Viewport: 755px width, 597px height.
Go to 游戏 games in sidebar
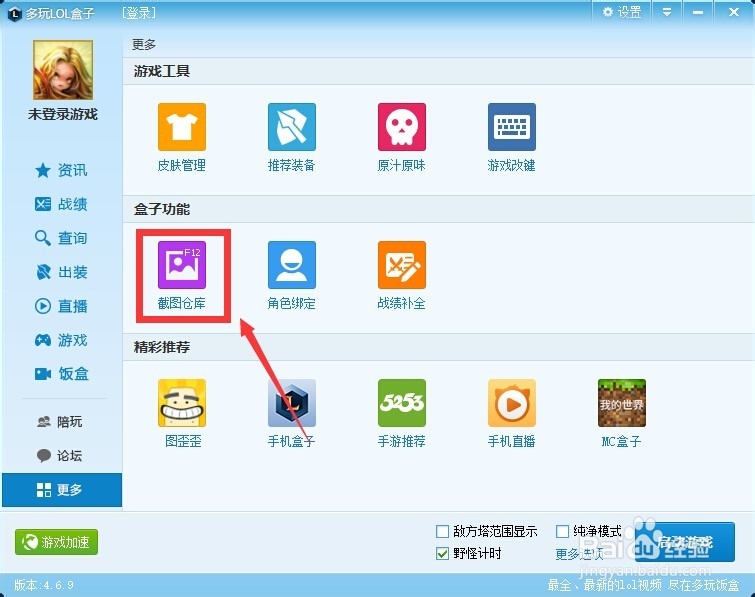[x=61, y=340]
